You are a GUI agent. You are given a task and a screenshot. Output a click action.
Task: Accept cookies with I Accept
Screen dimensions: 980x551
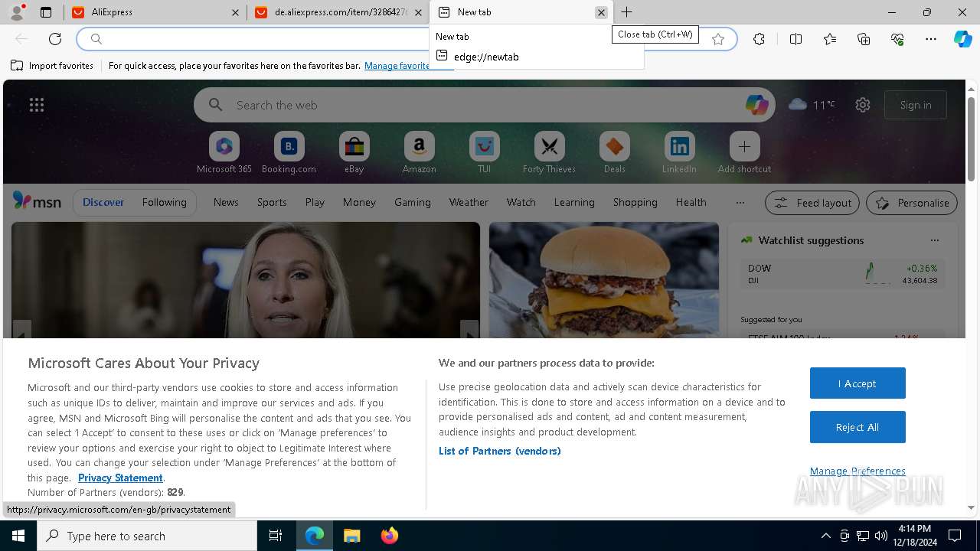click(857, 383)
